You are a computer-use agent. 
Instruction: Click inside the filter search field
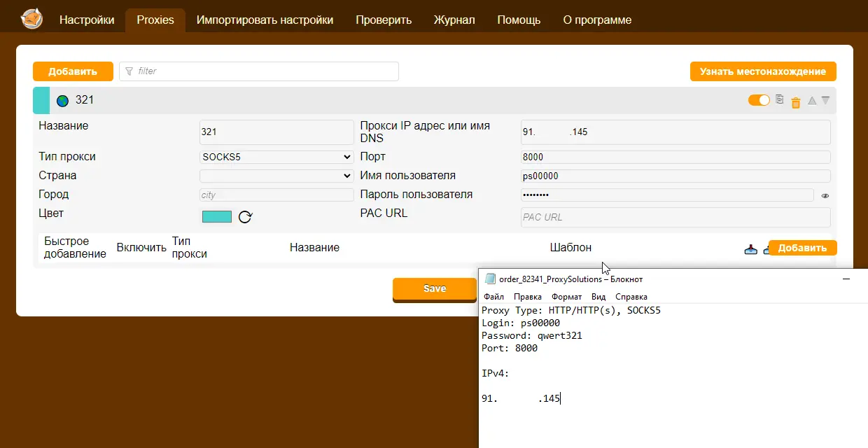[259, 71]
